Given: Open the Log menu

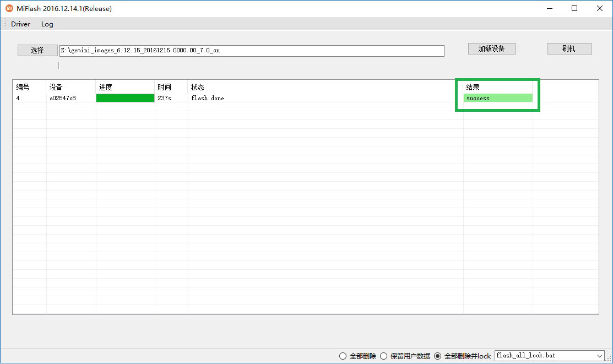Looking at the screenshot, I should click(x=47, y=24).
